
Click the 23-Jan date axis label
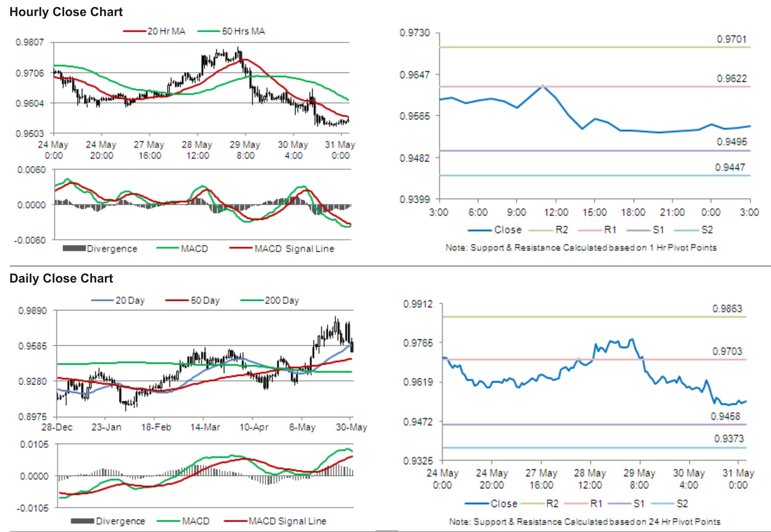tap(106, 427)
